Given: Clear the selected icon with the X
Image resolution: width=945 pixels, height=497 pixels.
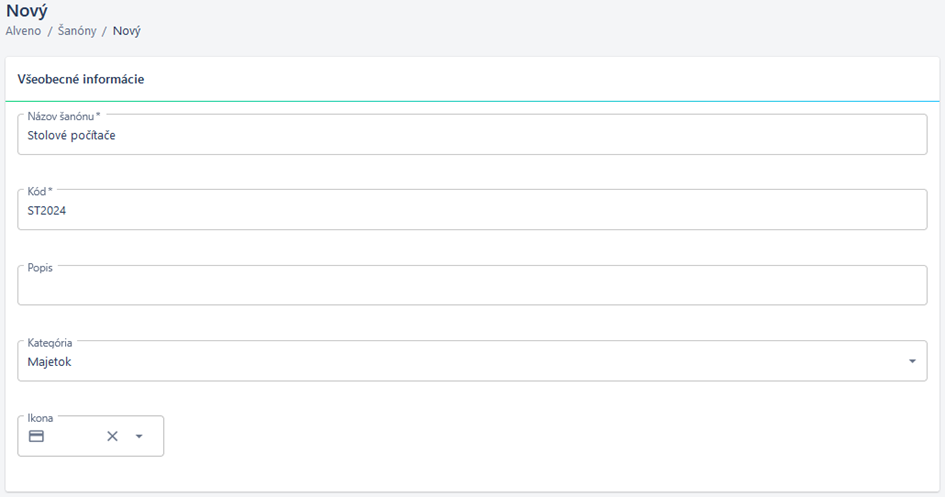Looking at the screenshot, I should (112, 436).
